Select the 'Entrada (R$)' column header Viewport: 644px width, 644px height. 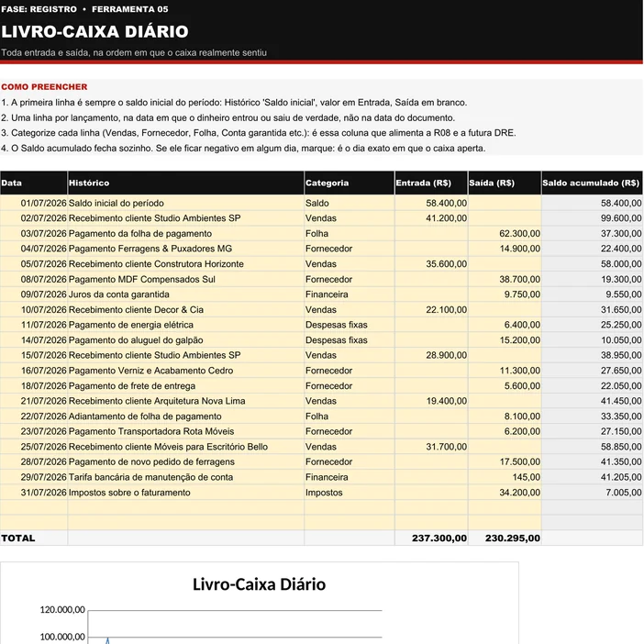431,183
